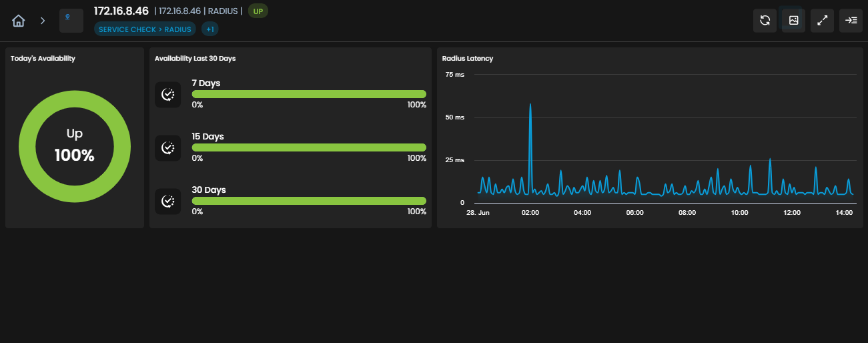This screenshot has width=868, height=343.
Task: Expand the +1 additional tags badge
Action: point(210,29)
